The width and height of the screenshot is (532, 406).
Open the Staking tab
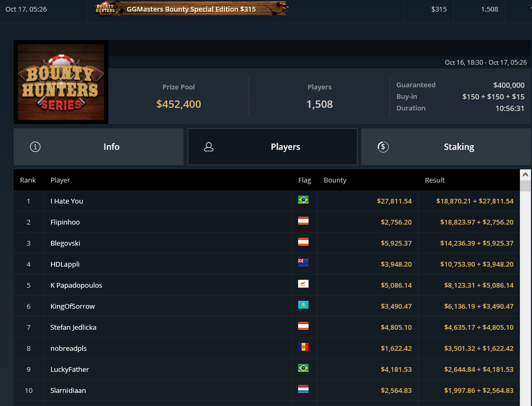click(x=446, y=147)
